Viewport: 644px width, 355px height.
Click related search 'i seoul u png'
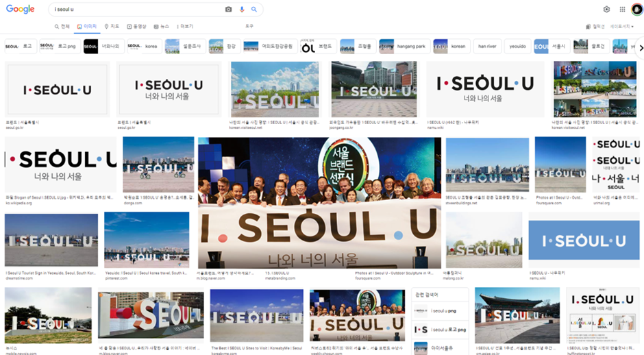point(440,311)
